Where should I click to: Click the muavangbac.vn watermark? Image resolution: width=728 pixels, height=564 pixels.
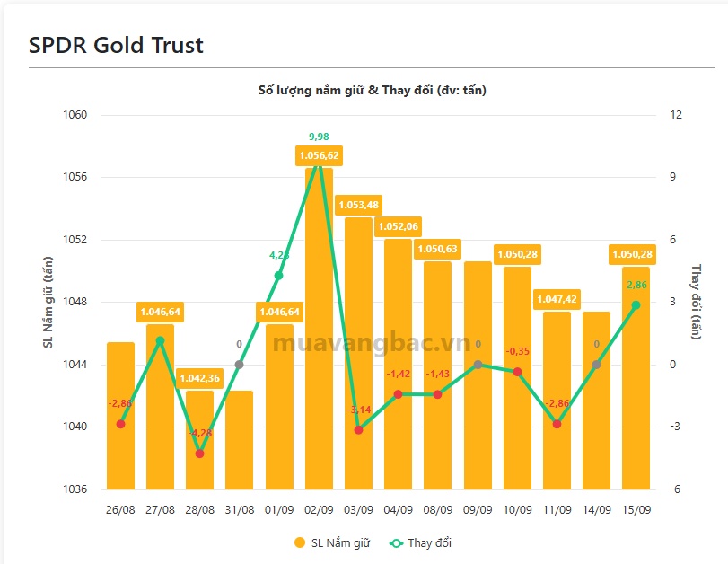[372, 343]
